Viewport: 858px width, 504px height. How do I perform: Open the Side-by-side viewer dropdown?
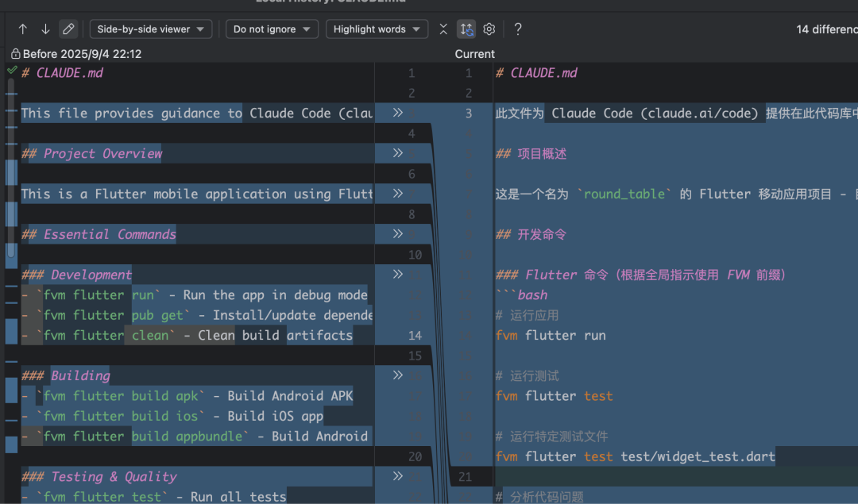[x=151, y=29]
